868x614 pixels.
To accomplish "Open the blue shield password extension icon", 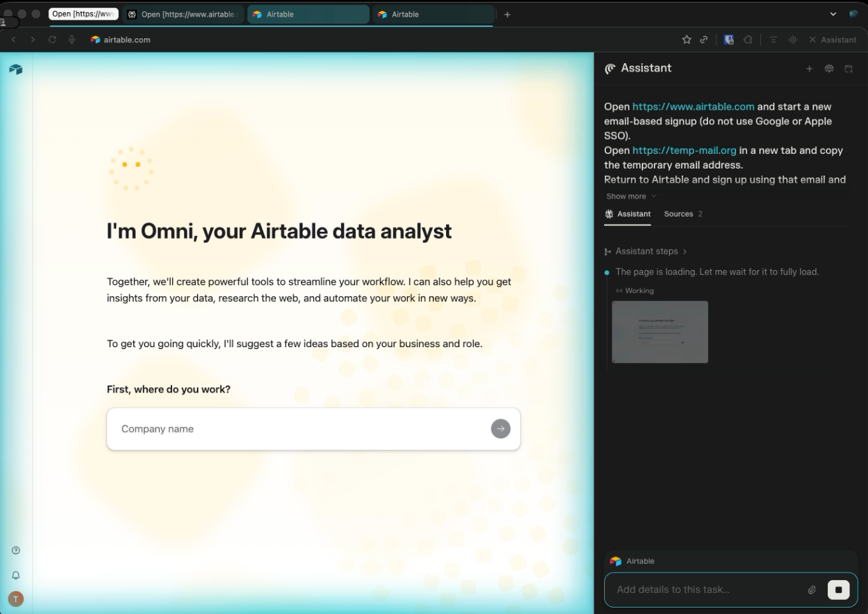I will (728, 39).
